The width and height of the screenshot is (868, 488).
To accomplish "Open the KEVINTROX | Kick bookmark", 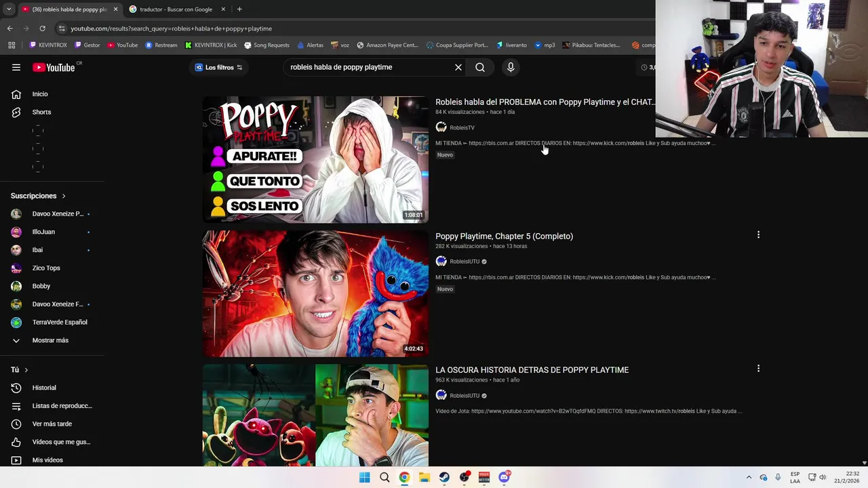I will [x=211, y=45].
